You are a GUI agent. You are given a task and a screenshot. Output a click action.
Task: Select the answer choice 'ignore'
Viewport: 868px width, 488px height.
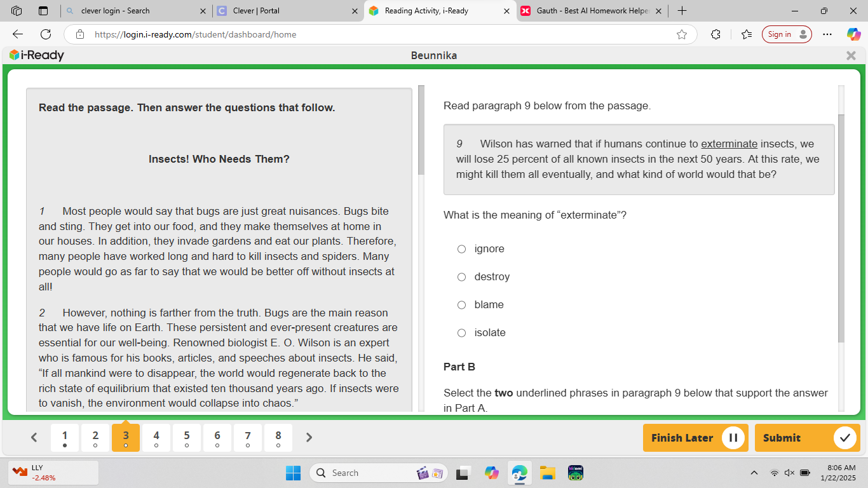tap(461, 248)
